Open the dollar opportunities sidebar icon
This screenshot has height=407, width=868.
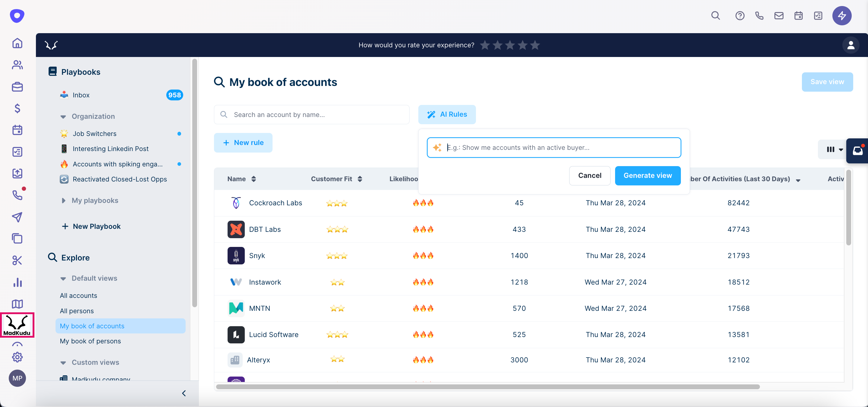[x=17, y=108]
